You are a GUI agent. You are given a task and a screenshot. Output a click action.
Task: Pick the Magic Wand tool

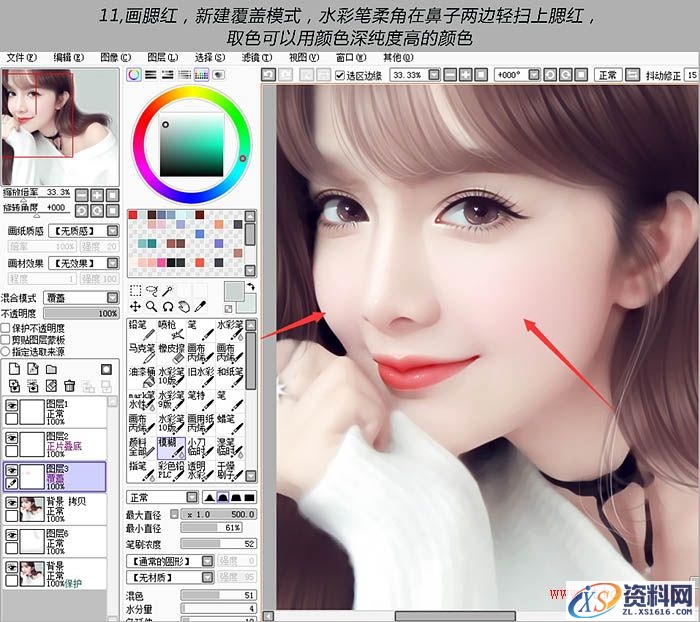coord(169,290)
